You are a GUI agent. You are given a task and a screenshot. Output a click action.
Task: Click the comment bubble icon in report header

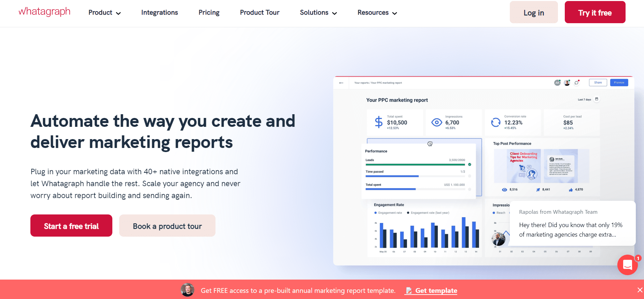tap(577, 83)
